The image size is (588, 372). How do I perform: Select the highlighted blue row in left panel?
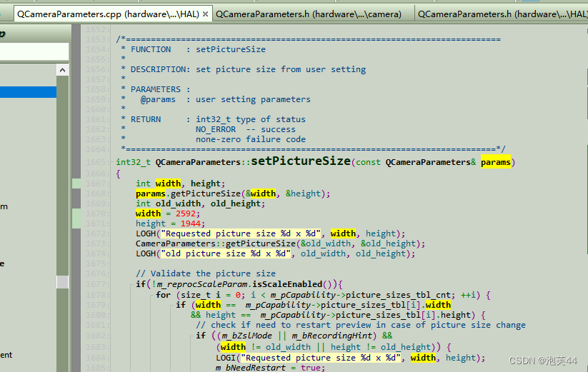(x=28, y=92)
